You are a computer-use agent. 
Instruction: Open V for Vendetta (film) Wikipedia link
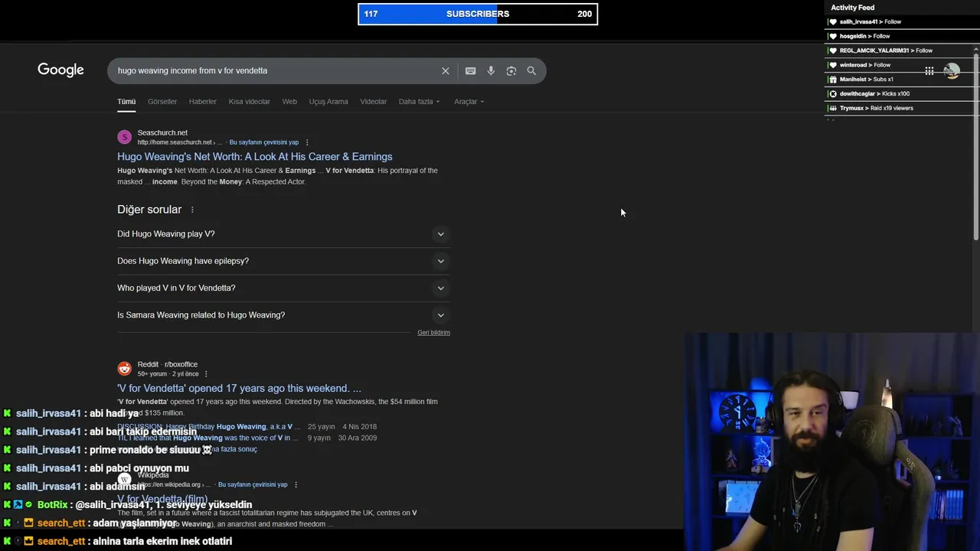click(x=162, y=499)
